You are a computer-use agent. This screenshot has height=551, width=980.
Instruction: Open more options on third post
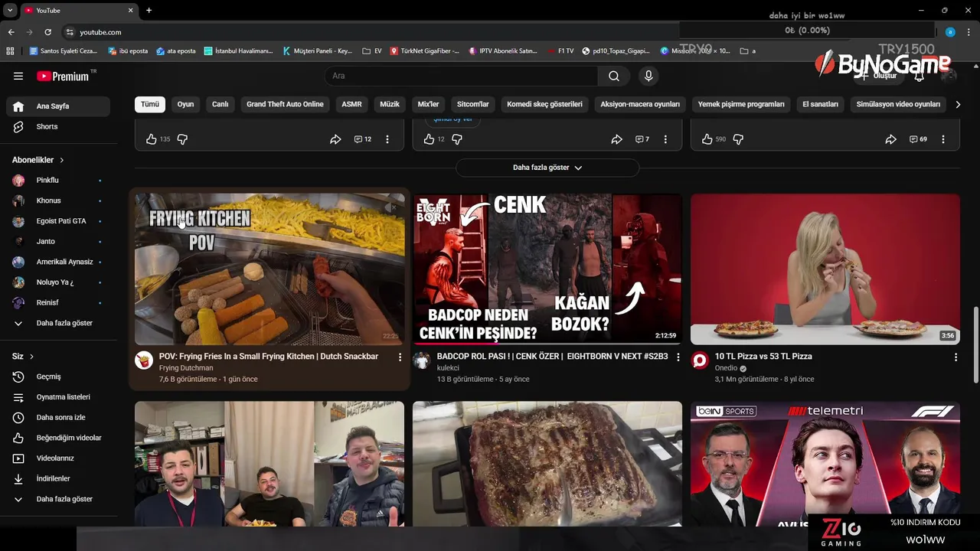[x=943, y=139]
